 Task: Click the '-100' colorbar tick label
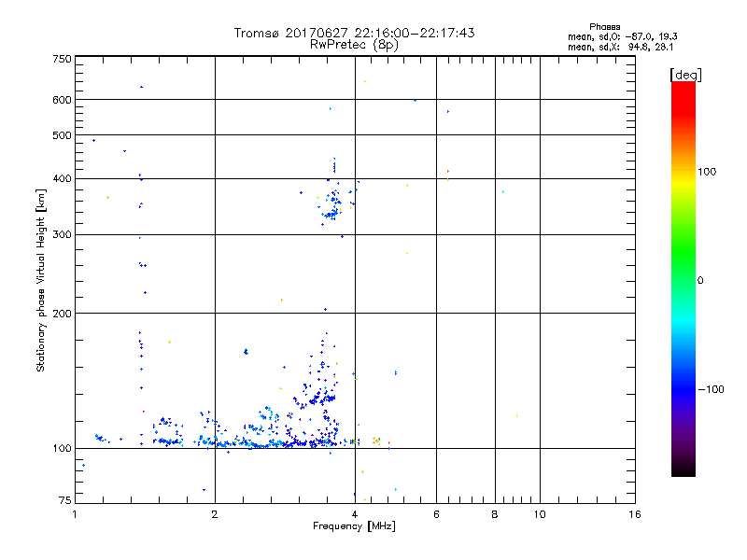711,389
